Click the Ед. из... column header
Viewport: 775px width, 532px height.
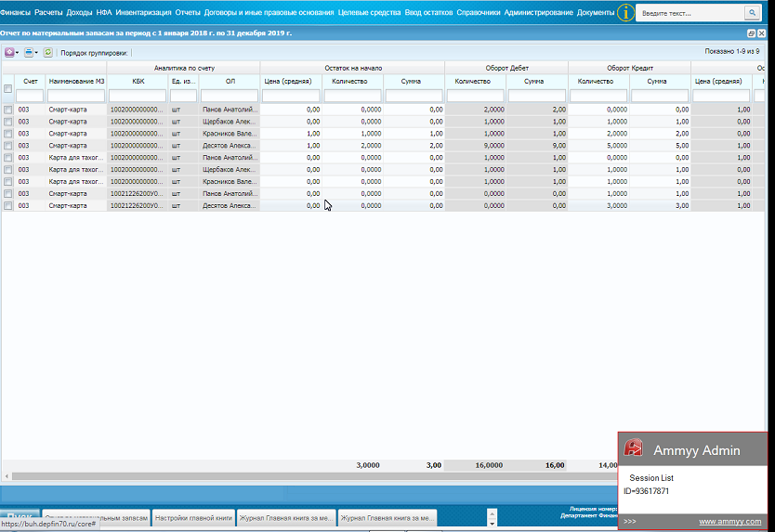coord(183,82)
